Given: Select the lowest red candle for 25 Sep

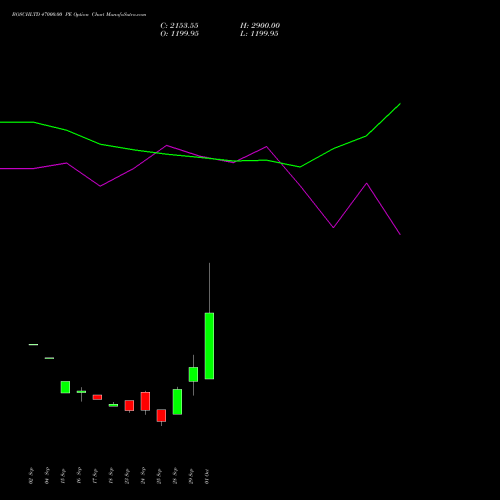Looking at the screenshot, I should 161,415.
